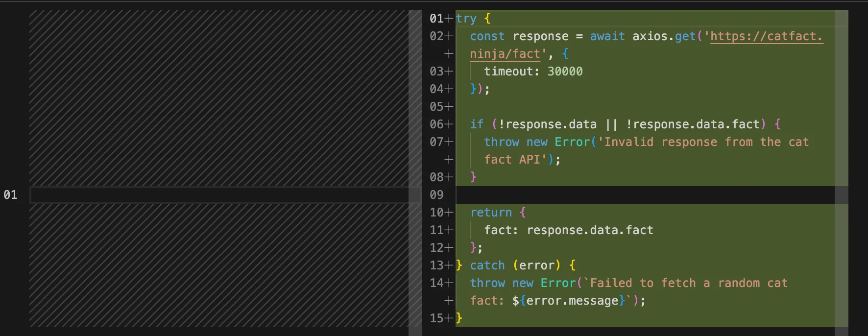
Task: Click the 'return {' statement on line 10
Action: (x=498, y=213)
